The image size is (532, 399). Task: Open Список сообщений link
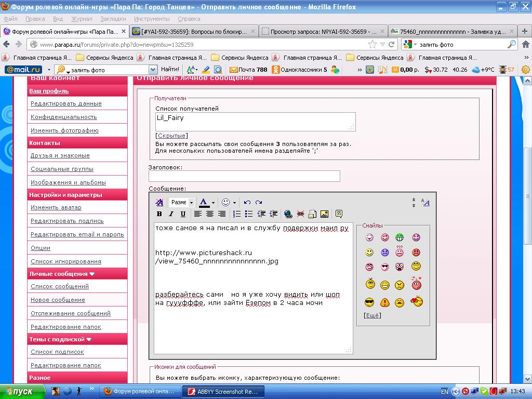coord(60,286)
